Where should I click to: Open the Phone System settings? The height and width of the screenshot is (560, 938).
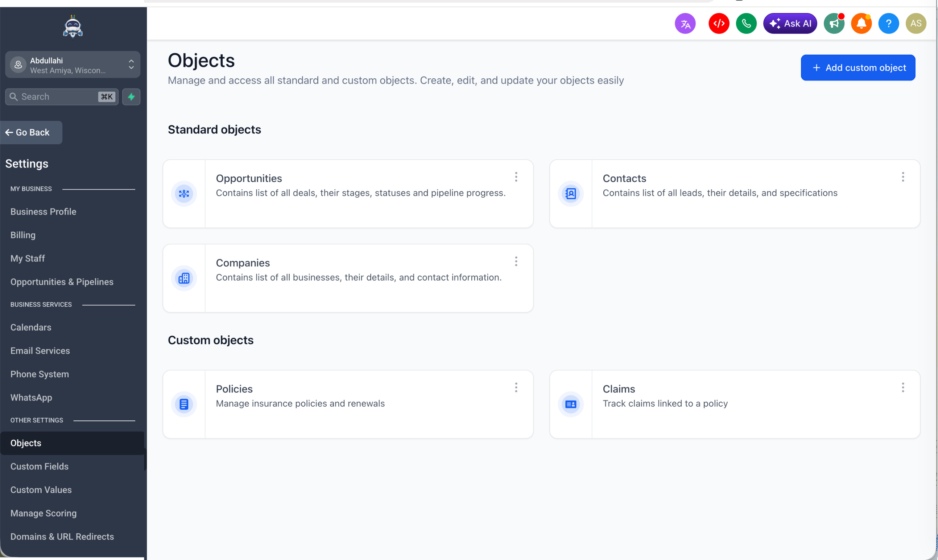(39, 374)
